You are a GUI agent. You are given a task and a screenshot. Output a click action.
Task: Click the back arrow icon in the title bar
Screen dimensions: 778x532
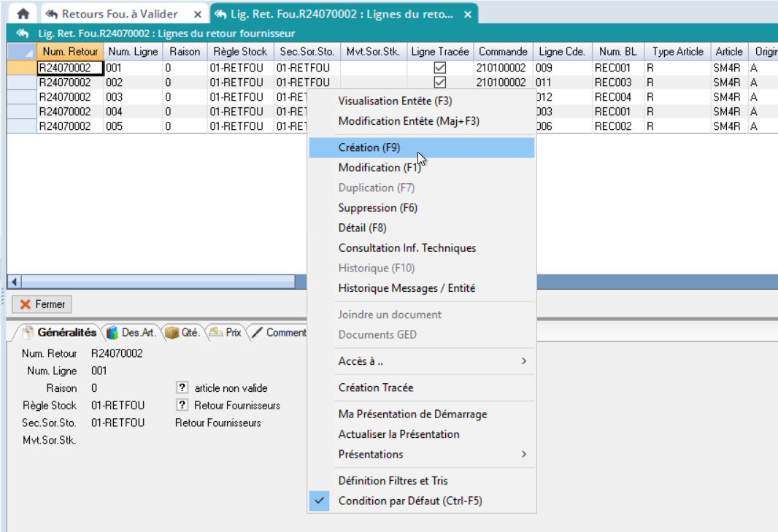(x=22, y=34)
